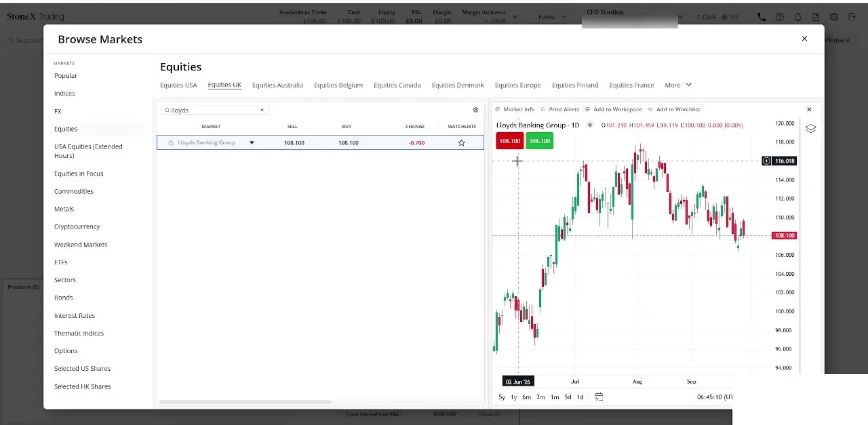868x425 pixels.
Task: Open chart layers icon beside price axis
Action: 810,128
